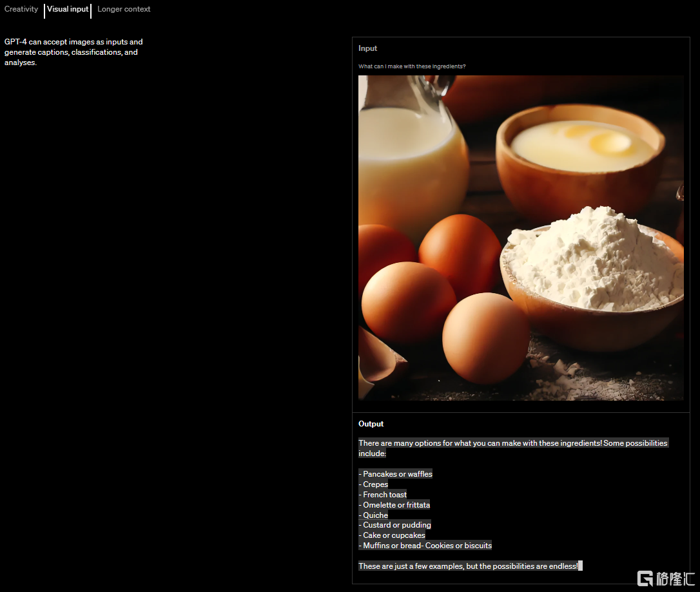
Task: Click the Gelonghui watermark logo icon
Action: [x=645, y=578]
